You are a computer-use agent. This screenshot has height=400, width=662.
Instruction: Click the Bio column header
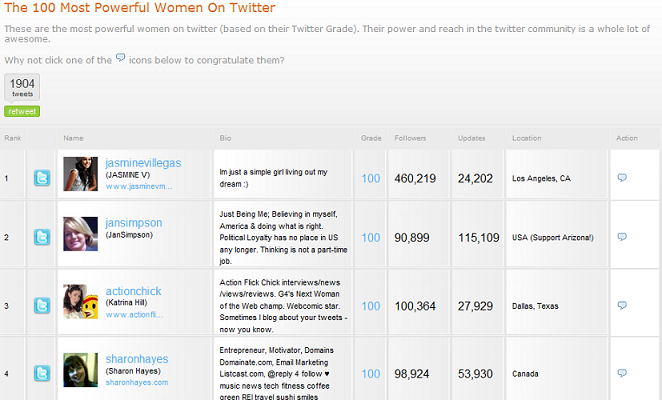click(x=225, y=138)
